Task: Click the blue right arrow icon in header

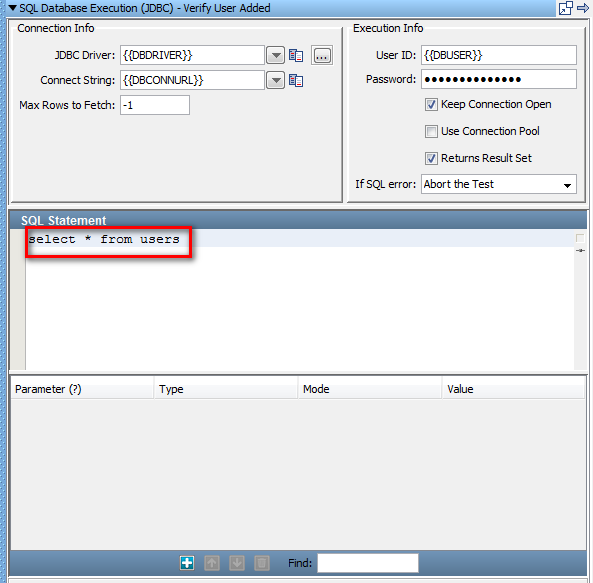Action: coord(583,8)
